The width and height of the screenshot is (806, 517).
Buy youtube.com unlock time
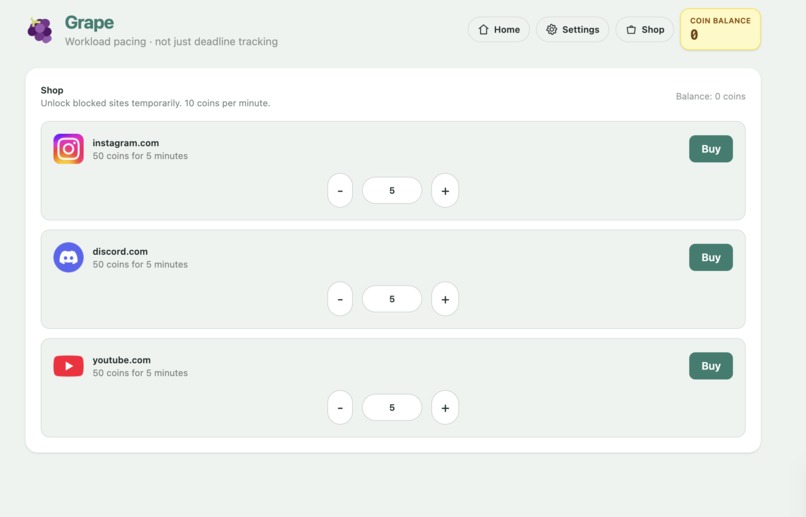(x=711, y=366)
